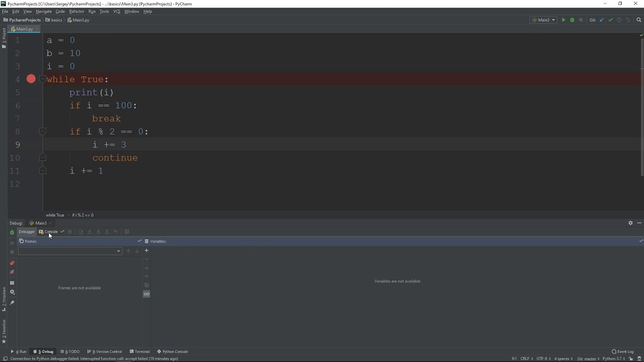Open the 4 spaces indent selector
Image resolution: width=644 pixels, height=362 pixels.
point(563,358)
